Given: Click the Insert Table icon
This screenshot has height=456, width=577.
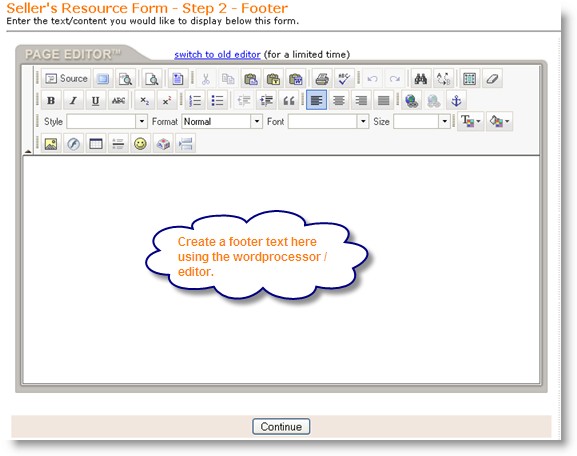Looking at the screenshot, I should pos(96,144).
